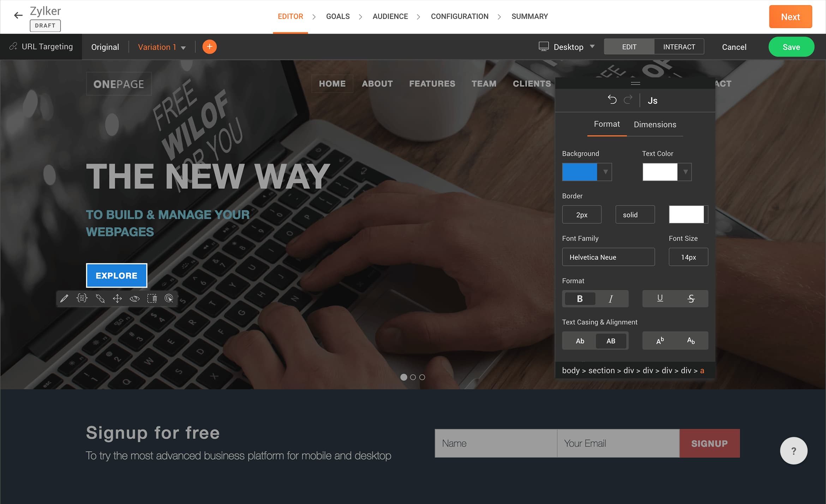The image size is (826, 504).
Task: Click the Name input field below
Action: (x=495, y=443)
